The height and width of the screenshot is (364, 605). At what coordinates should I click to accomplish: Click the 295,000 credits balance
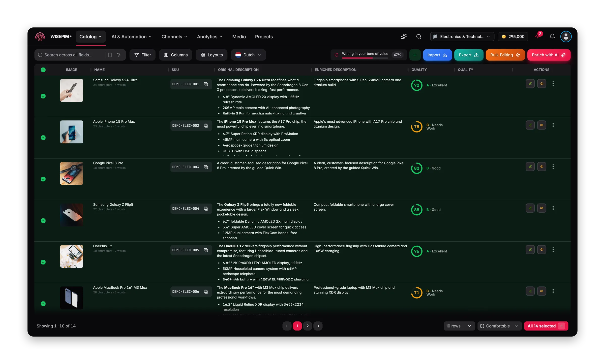(x=513, y=37)
